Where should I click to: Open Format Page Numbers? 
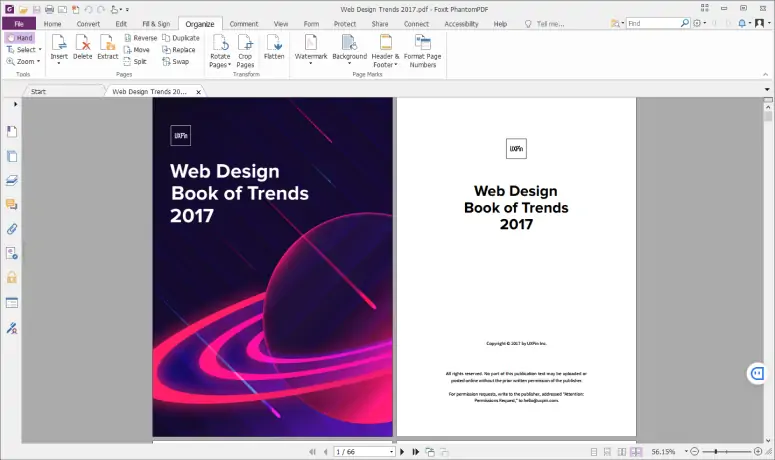(422, 48)
